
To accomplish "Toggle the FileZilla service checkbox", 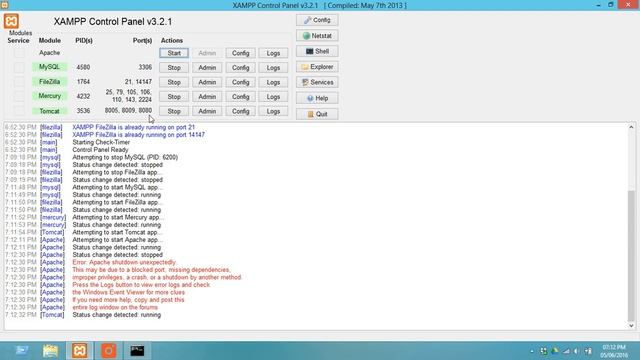I will tap(19, 82).
